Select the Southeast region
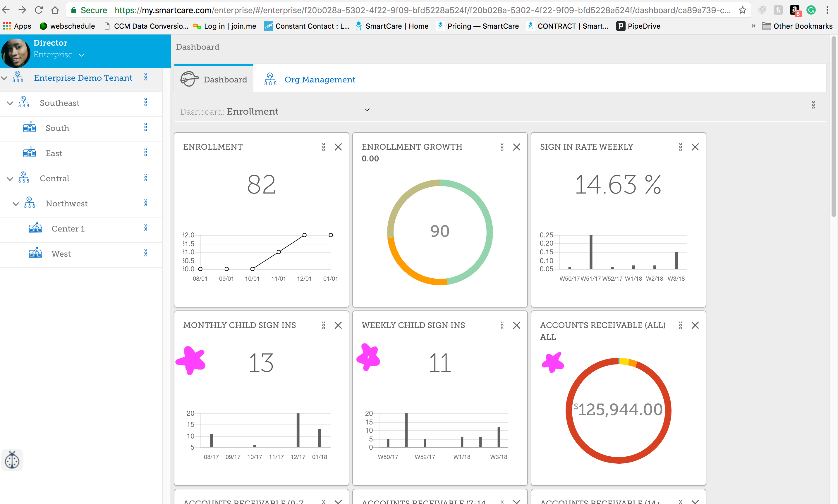This screenshot has height=504, width=838. 59,103
